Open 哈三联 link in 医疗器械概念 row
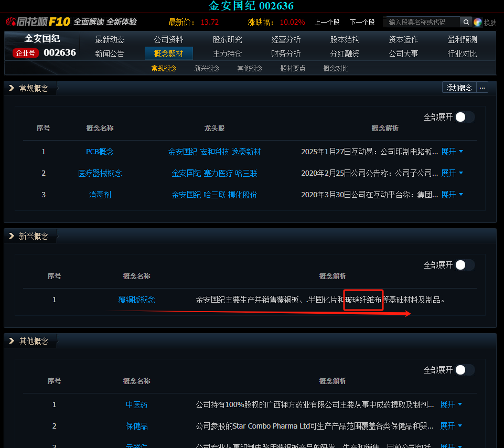 point(246,173)
